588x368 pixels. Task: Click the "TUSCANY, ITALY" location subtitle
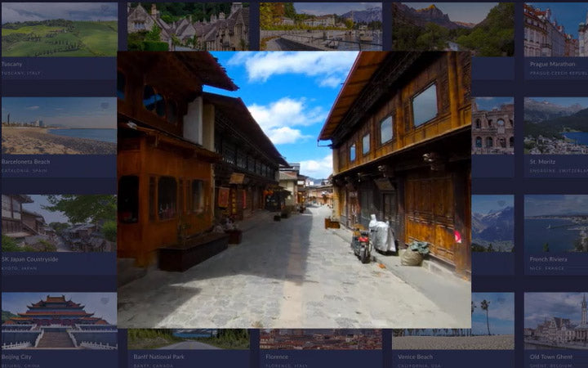click(x=21, y=74)
